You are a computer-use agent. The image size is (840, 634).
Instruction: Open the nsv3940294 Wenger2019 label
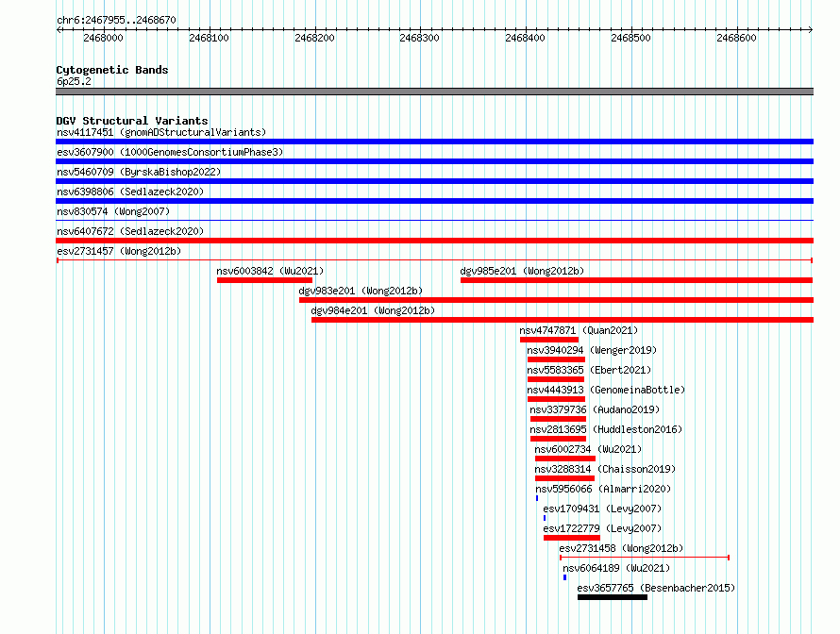coord(592,350)
